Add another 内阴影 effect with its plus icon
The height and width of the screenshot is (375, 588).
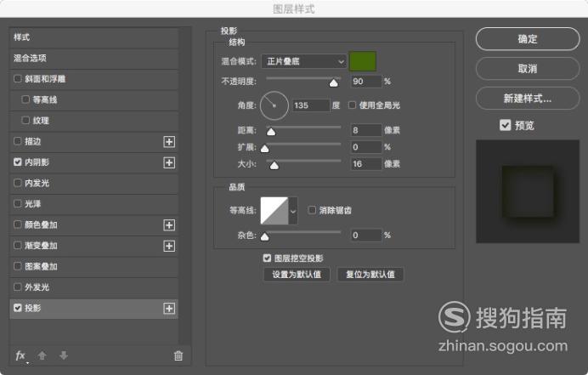(x=169, y=162)
